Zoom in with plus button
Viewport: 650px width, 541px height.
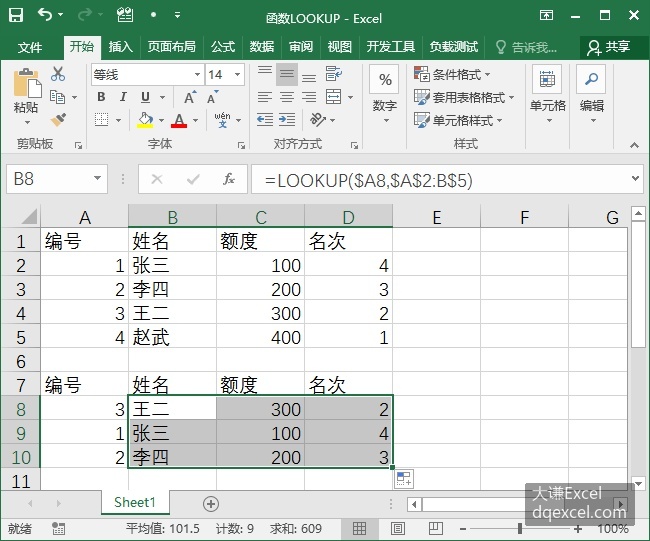click(x=577, y=529)
